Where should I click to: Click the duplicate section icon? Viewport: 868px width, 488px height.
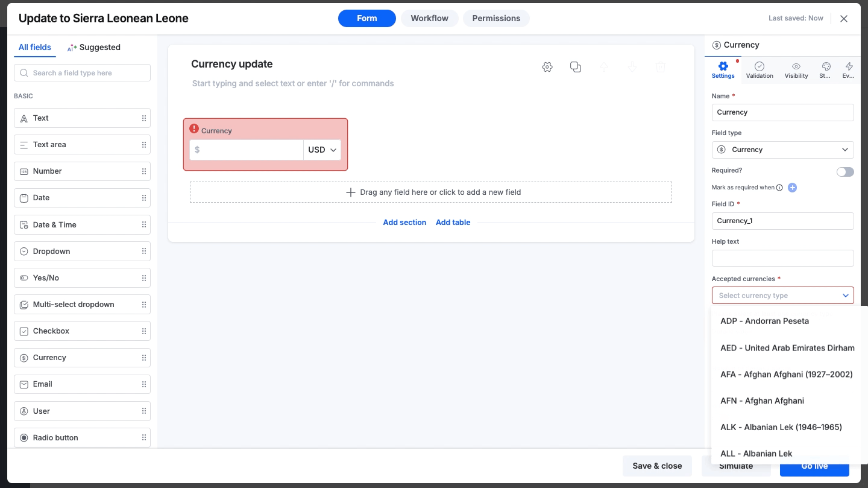point(576,67)
